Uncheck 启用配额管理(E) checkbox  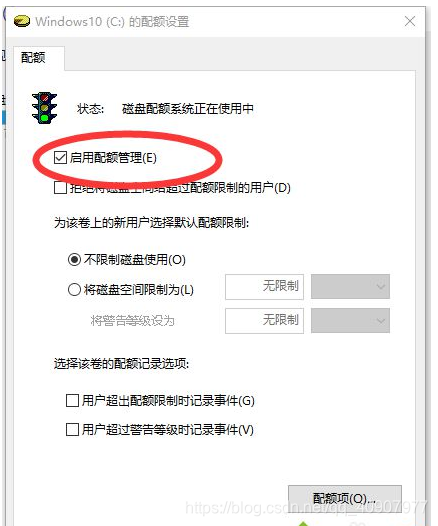click(x=60, y=157)
